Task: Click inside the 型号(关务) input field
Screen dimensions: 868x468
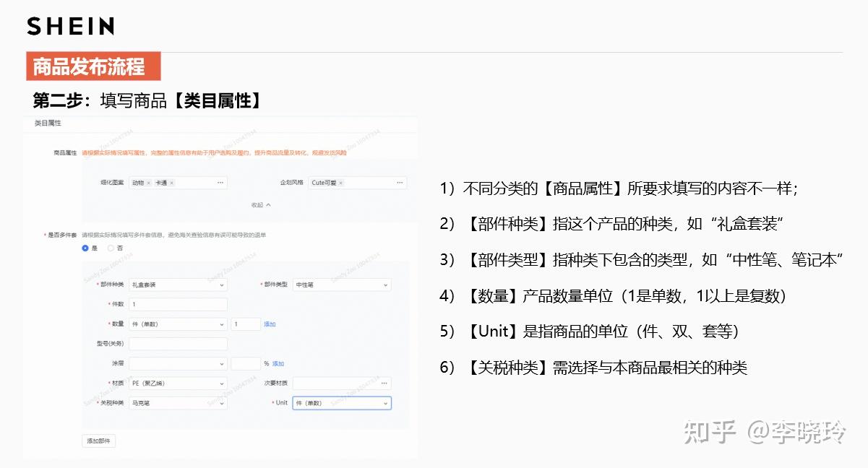Action: (177, 344)
